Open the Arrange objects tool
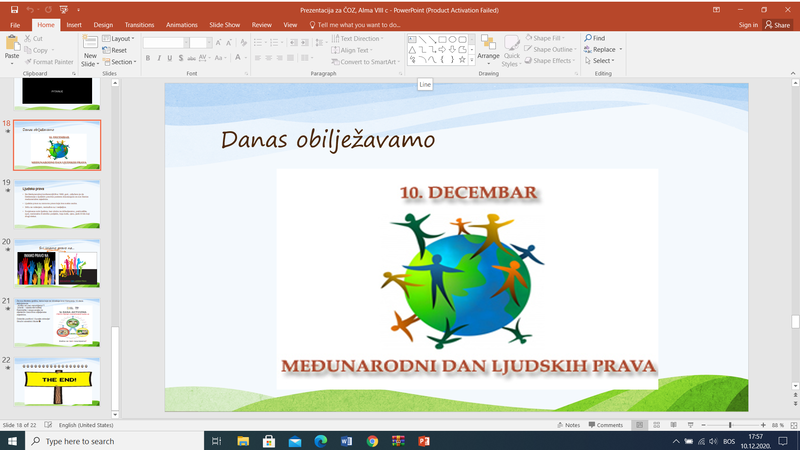 coord(488,46)
